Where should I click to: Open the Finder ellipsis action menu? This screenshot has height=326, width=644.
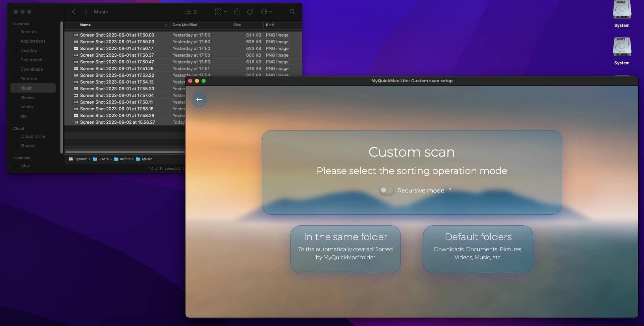pyautogui.click(x=267, y=12)
